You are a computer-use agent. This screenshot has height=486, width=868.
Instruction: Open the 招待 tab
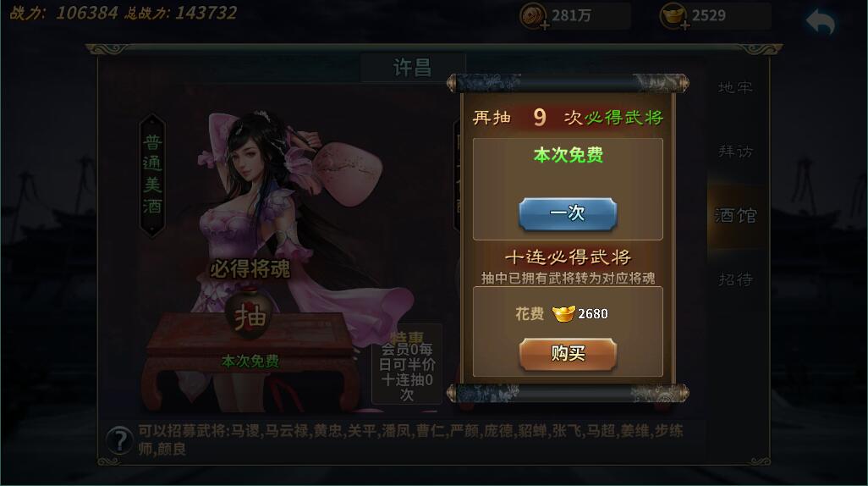click(735, 279)
